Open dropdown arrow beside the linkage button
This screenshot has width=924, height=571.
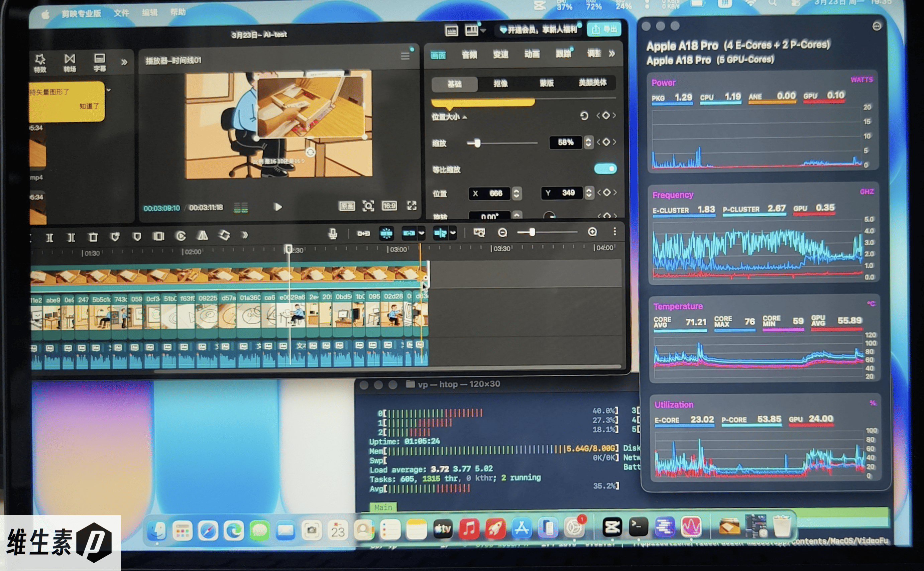[422, 233]
